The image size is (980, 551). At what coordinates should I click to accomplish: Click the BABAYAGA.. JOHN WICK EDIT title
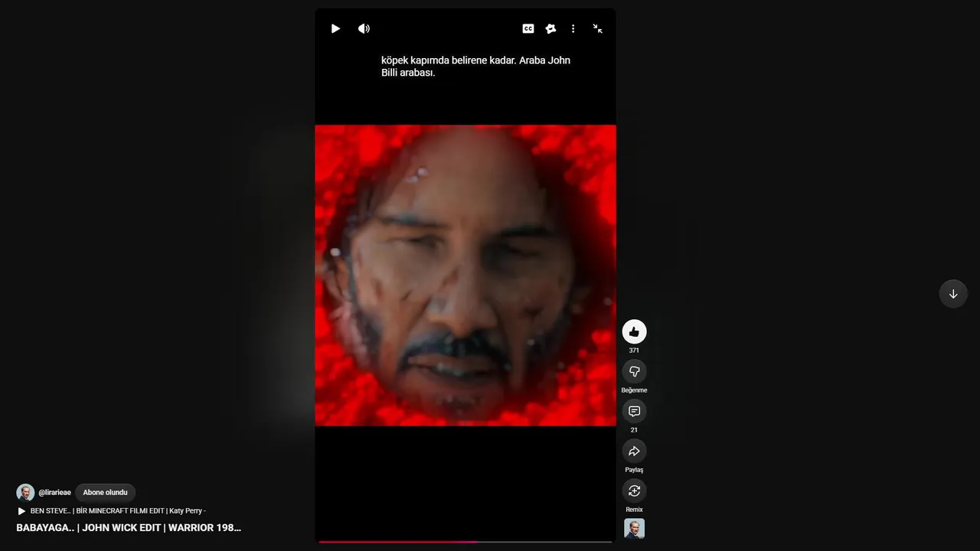129,528
